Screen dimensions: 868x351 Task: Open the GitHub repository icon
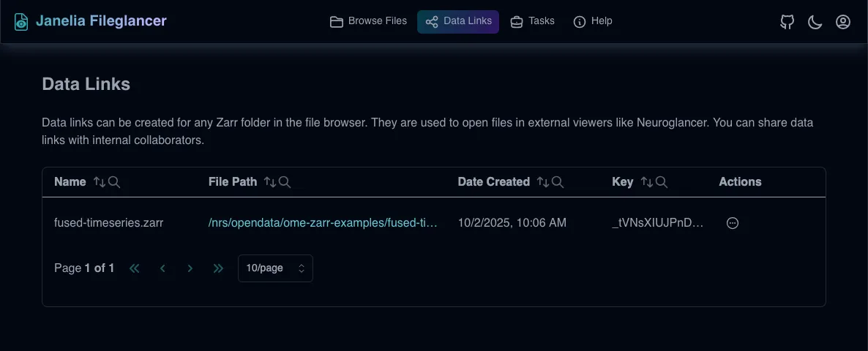787,22
